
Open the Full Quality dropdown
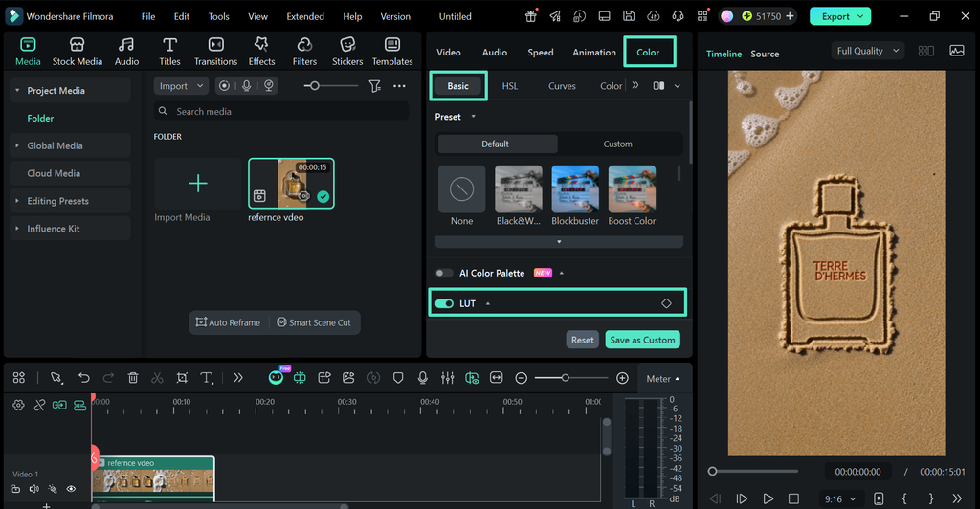(x=867, y=51)
